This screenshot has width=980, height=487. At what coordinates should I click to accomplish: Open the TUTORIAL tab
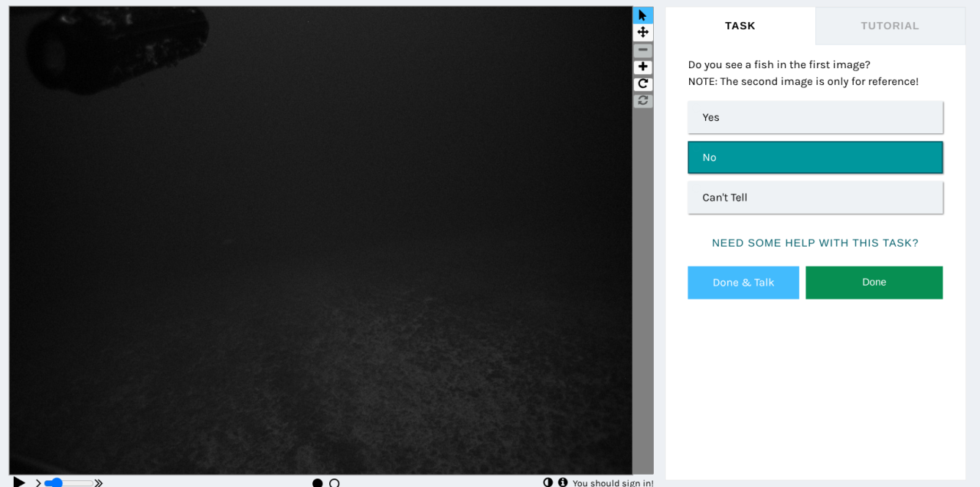pyautogui.click(x=890, y=26)
